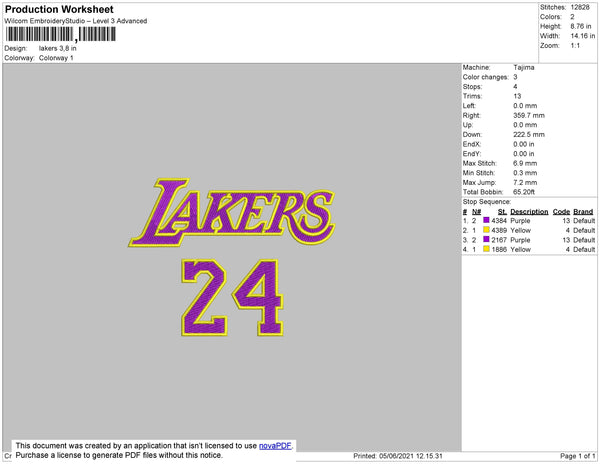
Task: Select stitch count 4384 in stop sequence
Action: tap(499, 221)
